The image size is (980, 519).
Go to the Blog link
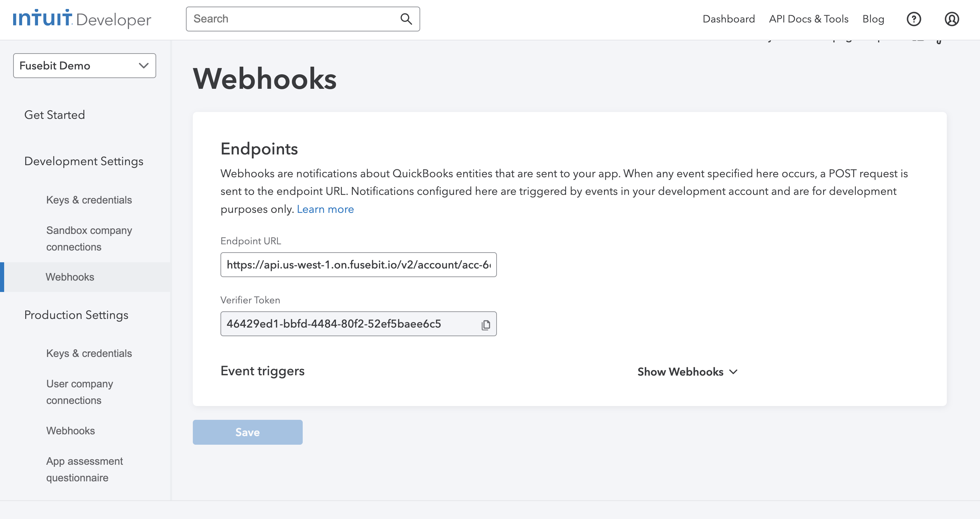[x=873, y=19]
